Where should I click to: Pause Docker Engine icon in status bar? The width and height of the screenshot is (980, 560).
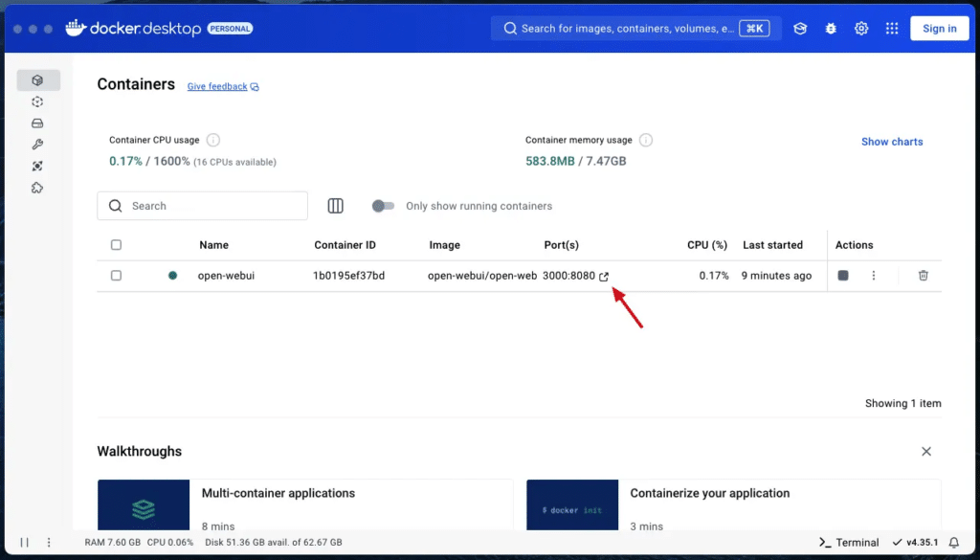coord(24,543)
